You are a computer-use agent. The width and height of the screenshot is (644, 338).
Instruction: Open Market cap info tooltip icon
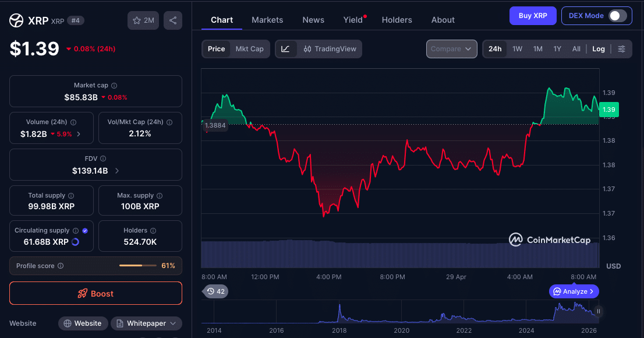tap(114, 86)
